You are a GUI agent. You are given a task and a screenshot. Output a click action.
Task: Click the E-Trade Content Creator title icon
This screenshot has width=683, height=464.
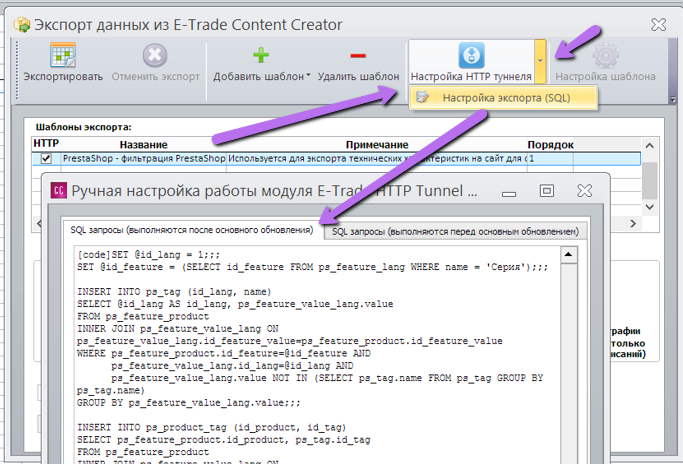(22, 25)
